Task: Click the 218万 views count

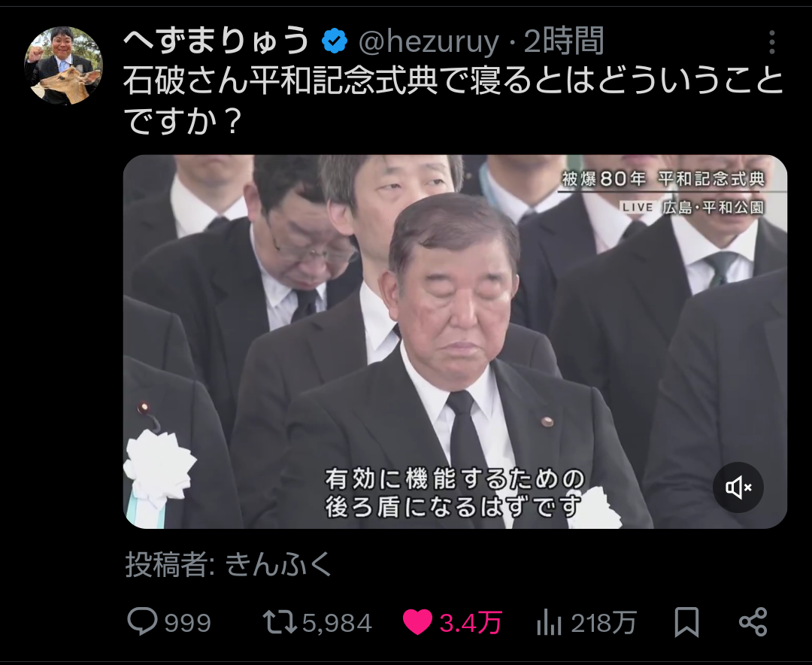Action: 603,623
